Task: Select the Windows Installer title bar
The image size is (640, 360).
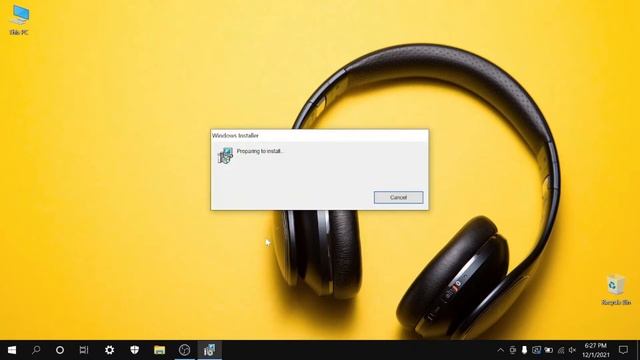Action: (320, 136)
